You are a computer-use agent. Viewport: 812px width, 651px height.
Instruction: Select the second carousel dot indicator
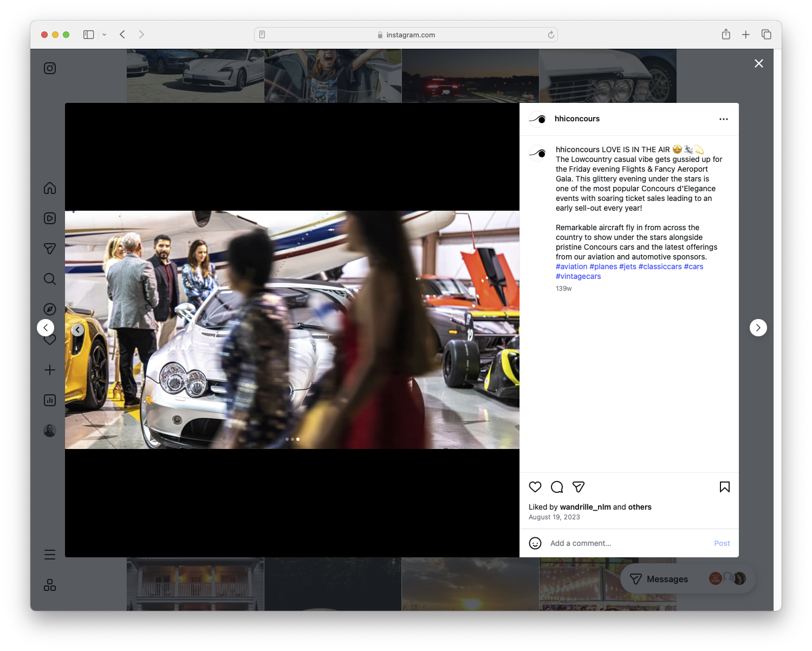293,439
